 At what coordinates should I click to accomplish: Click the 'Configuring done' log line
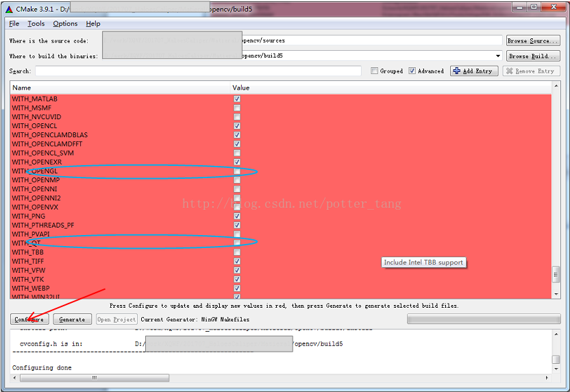point(42,367)
